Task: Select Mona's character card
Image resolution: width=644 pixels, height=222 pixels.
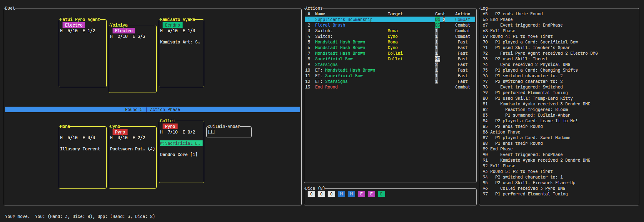Action: tap(83, 157)
